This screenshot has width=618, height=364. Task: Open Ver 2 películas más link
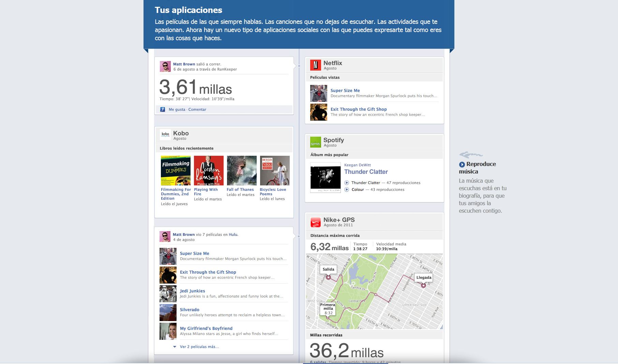pyautogui.click(x=199, y=347)
